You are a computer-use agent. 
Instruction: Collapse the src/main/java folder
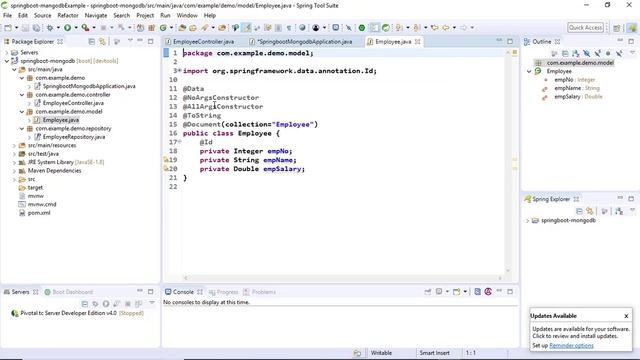tap(14, 70)
